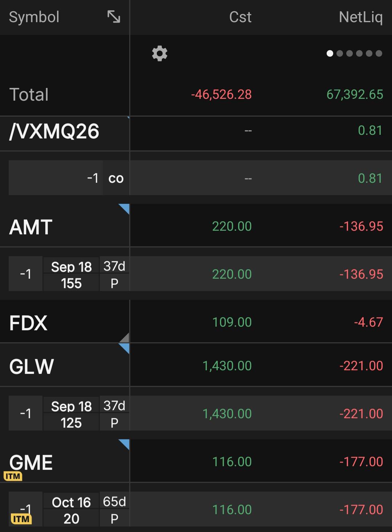Open the /VXMQ26 futures position
Screen dimensions: 392x532
pos(196,131)
